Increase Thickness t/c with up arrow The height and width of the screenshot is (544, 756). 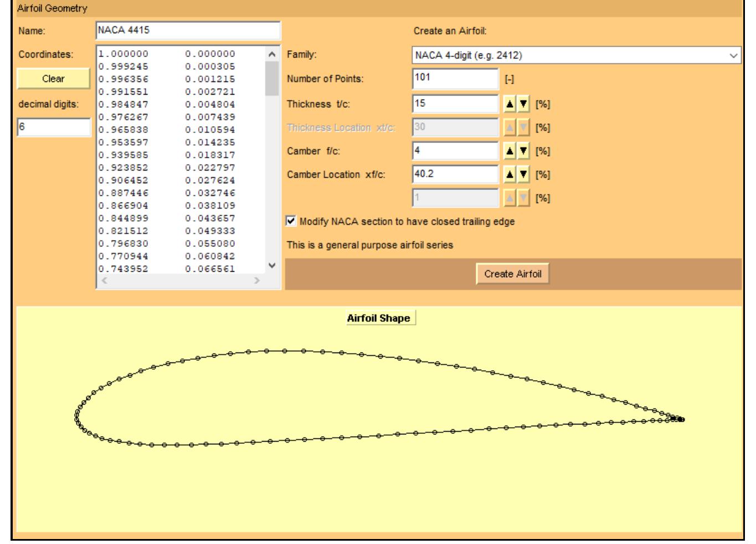510,103
